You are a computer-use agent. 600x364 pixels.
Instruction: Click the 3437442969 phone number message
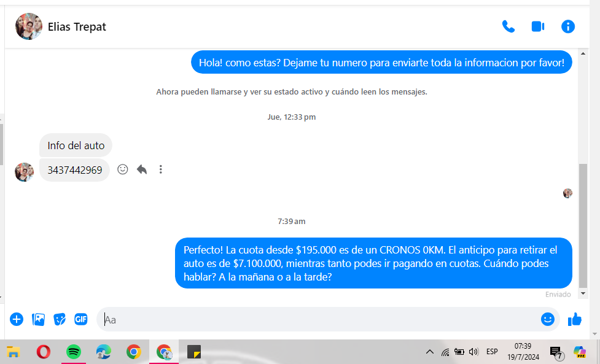75,170
